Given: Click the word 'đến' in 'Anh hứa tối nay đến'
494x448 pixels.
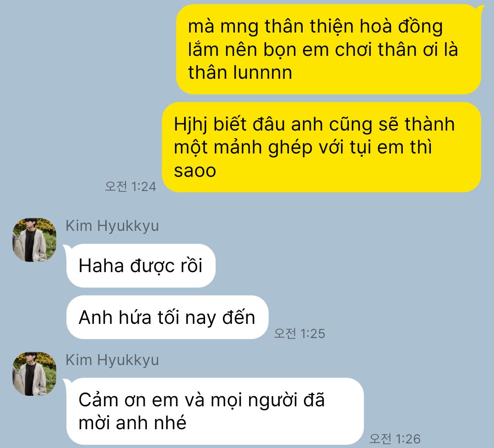Looking at the screenshot, I should 239,317.
